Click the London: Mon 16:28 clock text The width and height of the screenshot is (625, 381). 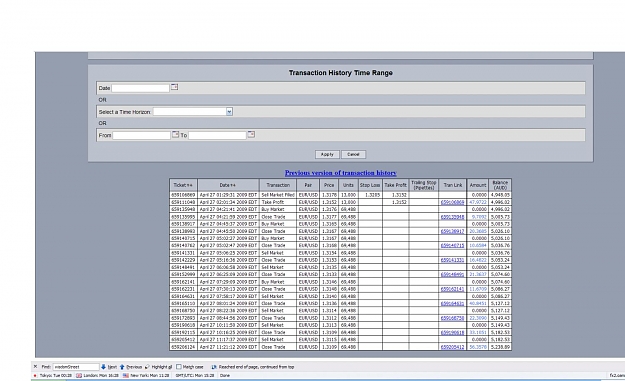click(100, 375)
